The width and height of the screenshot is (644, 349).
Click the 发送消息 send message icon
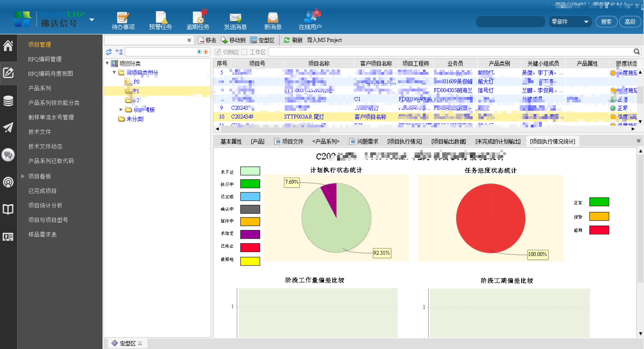click(x=235, y=18)
